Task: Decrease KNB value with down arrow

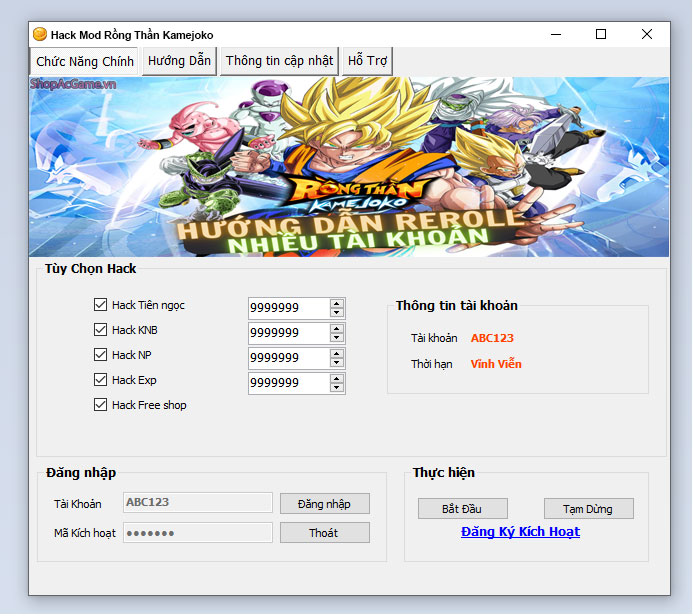Action: (337, 338)
